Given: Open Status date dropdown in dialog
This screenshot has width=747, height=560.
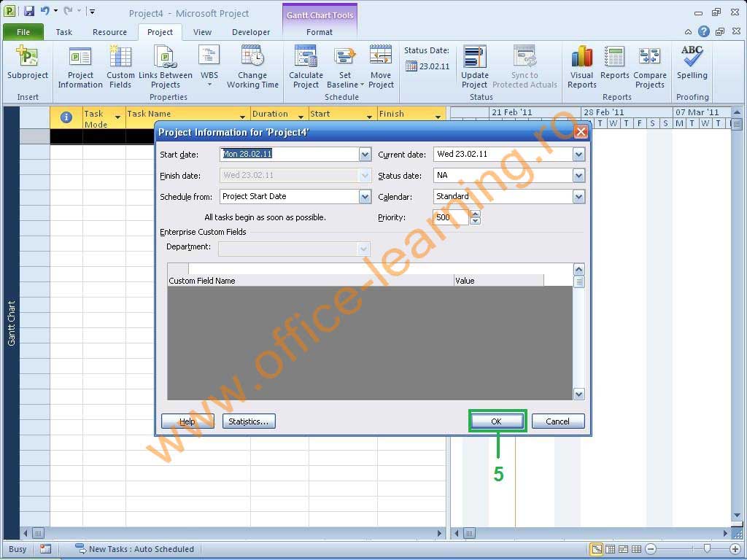Looking at the screenshot, I should pos(578,176).
